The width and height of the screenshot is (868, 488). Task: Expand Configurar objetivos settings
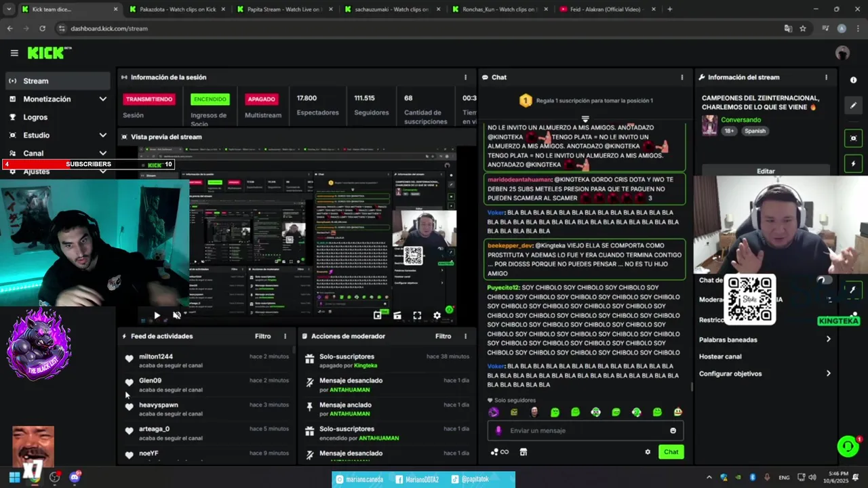coord(765,373)
